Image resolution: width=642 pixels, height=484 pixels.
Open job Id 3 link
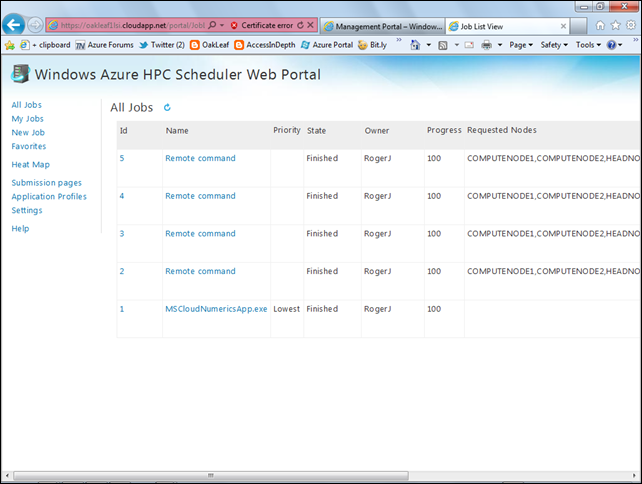pyautogui.click(x=122, y=233)
